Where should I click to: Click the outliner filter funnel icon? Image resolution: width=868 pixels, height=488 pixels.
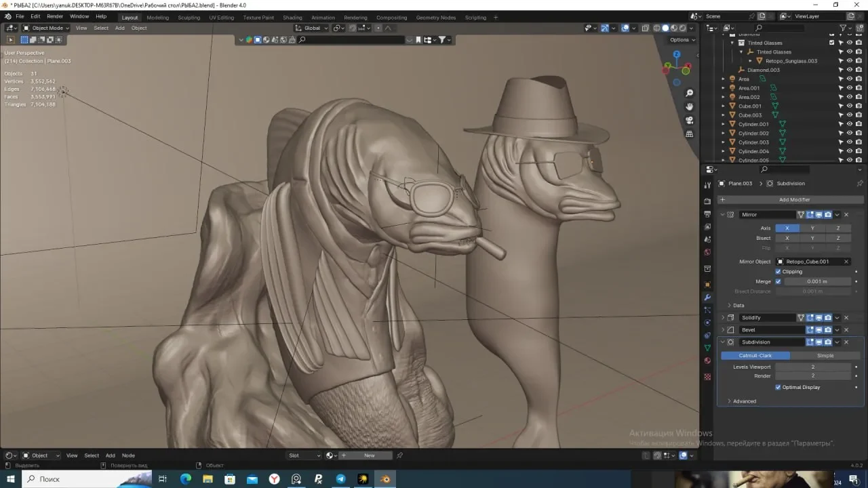point(843,28)
